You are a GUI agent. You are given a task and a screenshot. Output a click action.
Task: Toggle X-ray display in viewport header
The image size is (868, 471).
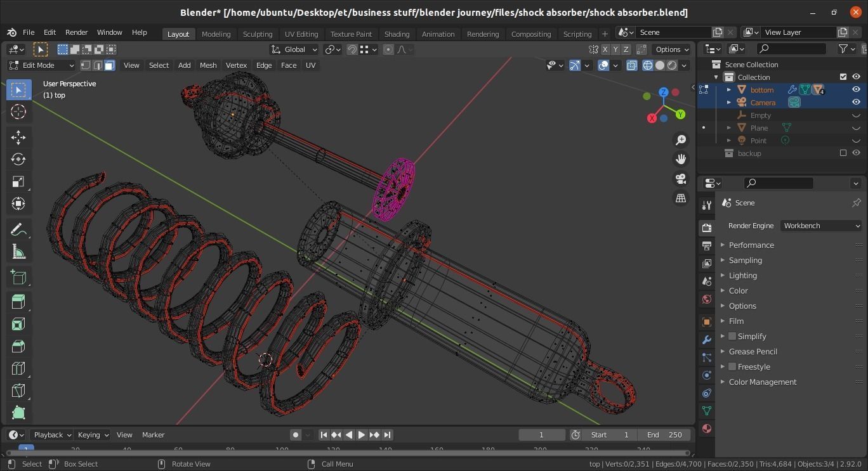(x=631, y=65)
